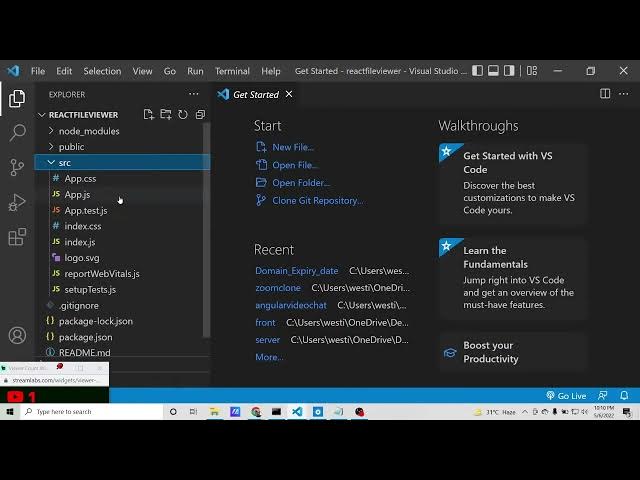Close the Get Started tab
Viewport: 640px width, 480px height.
(x=289, y=94)
